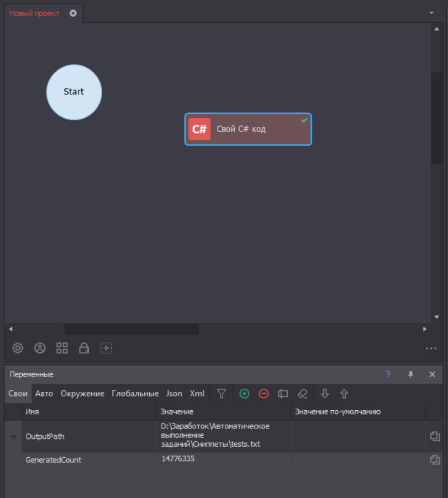Click the canvas scroll down arrow
448x498 pixels.
point(437,317)
